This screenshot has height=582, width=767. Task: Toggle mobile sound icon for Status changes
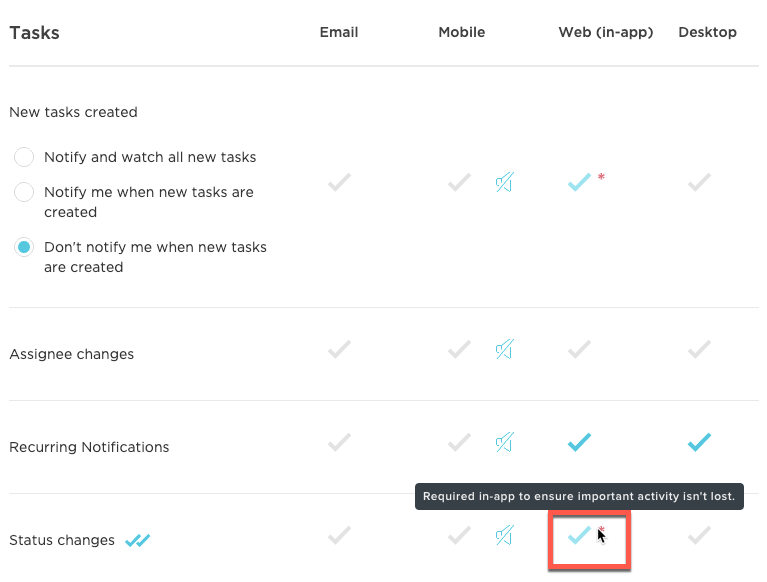[x=504, y=535]
